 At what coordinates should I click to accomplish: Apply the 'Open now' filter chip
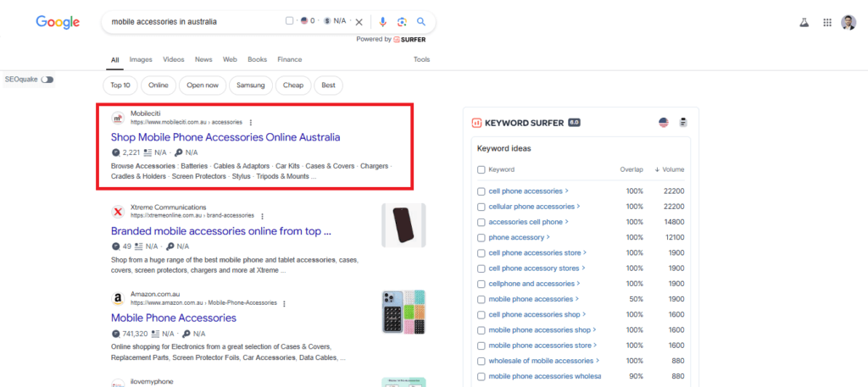click(x=203, y=85)
